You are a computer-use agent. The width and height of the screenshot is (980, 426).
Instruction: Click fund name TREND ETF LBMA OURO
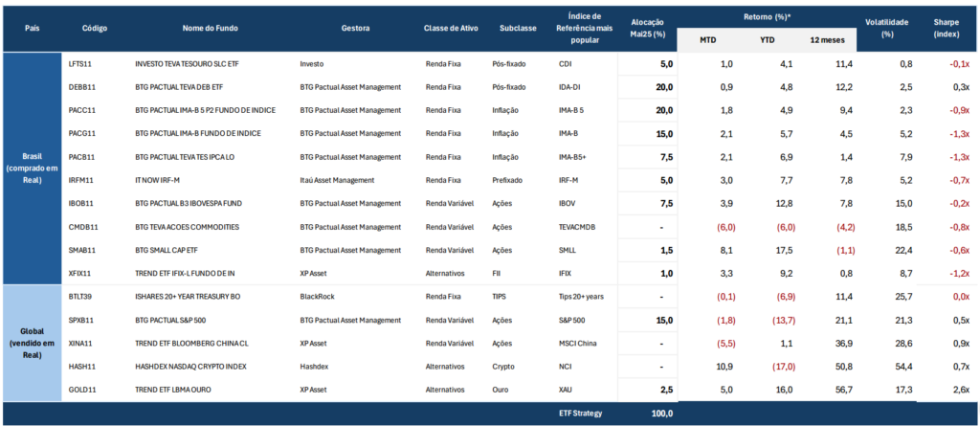[x=173, y=390]
